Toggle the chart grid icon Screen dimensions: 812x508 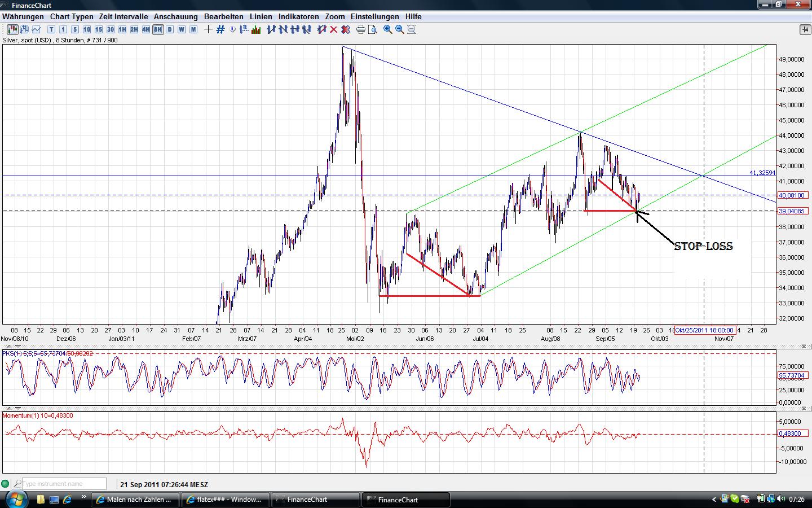click(220, 29)
